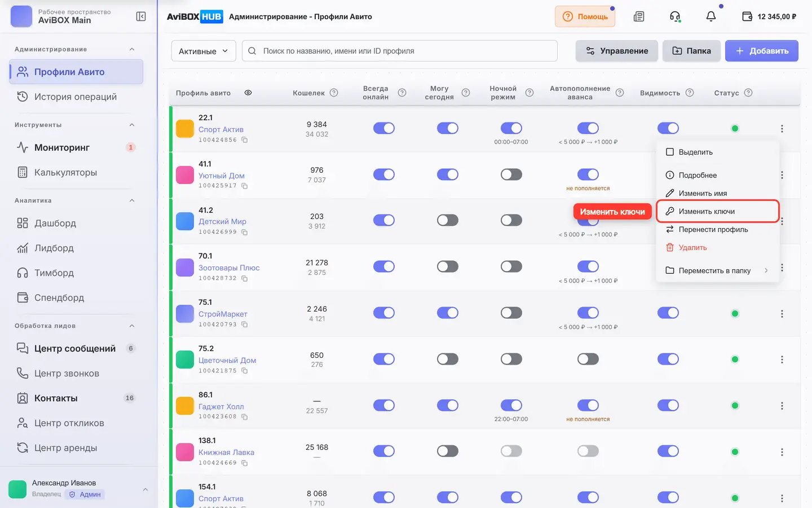Open row menu for Книжная Лавка
The width and height of the screenshot is (812, 508).
pos(782,452)
